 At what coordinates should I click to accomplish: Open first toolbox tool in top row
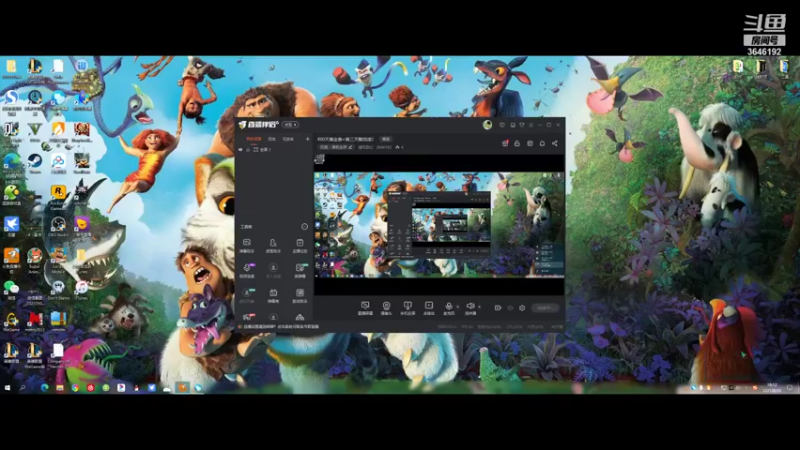[x=247, y=245]
